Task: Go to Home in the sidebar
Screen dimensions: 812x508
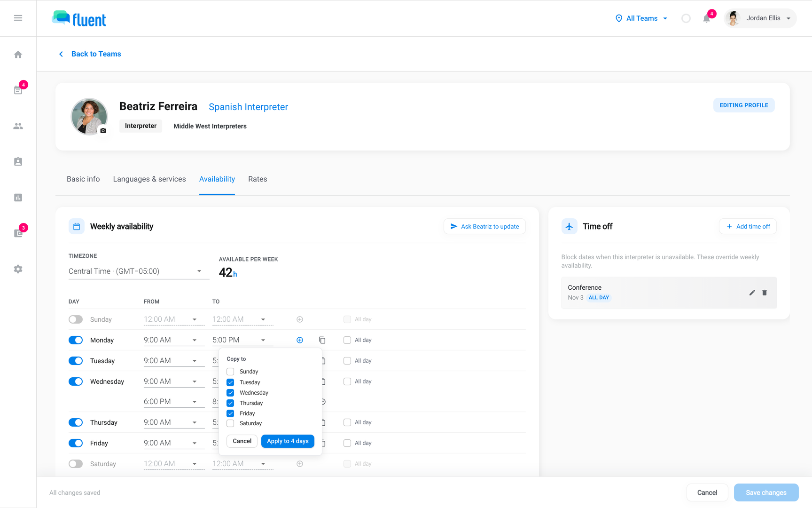Action: pyautogui.click(x=18, y=55)
